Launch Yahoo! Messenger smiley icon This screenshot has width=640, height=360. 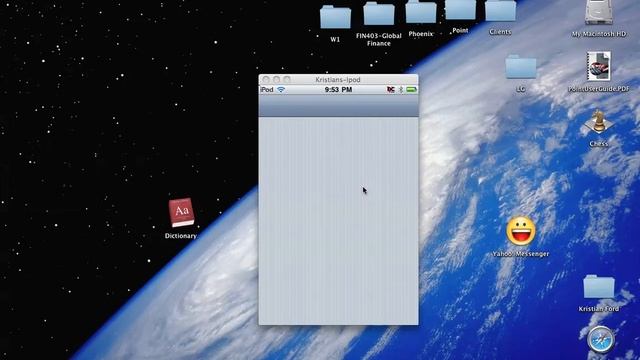coord(521,231)
